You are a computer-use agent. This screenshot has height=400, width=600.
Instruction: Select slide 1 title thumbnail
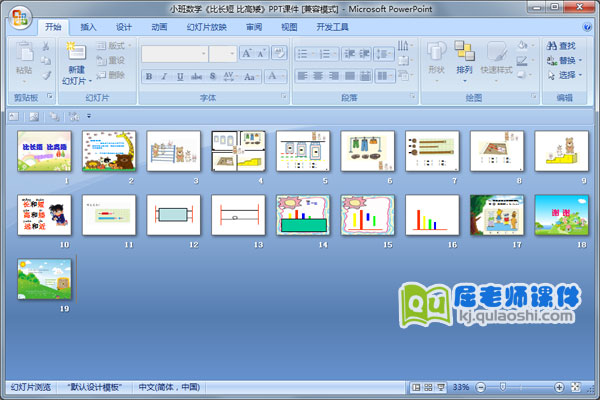[x=44, y=151]
